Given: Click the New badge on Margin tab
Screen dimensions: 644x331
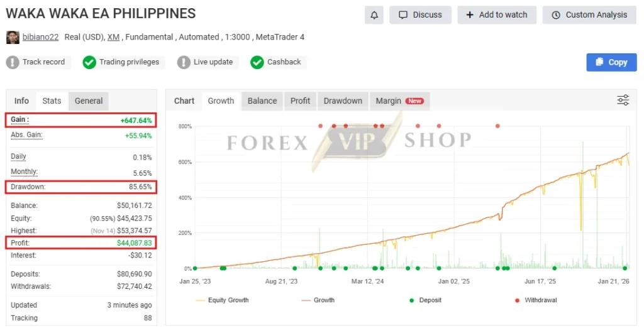Looking at the screenshot, I should (x=414, y=101).
